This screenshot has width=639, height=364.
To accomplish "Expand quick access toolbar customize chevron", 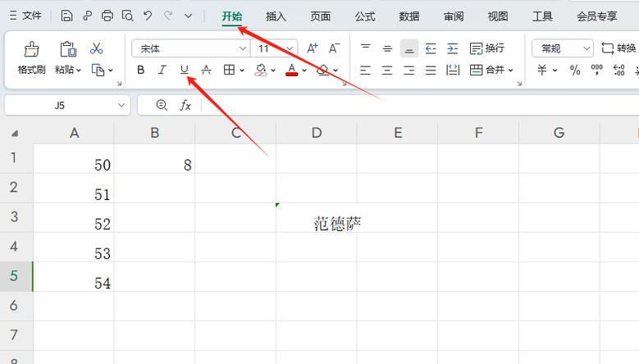I will (188, 16).
